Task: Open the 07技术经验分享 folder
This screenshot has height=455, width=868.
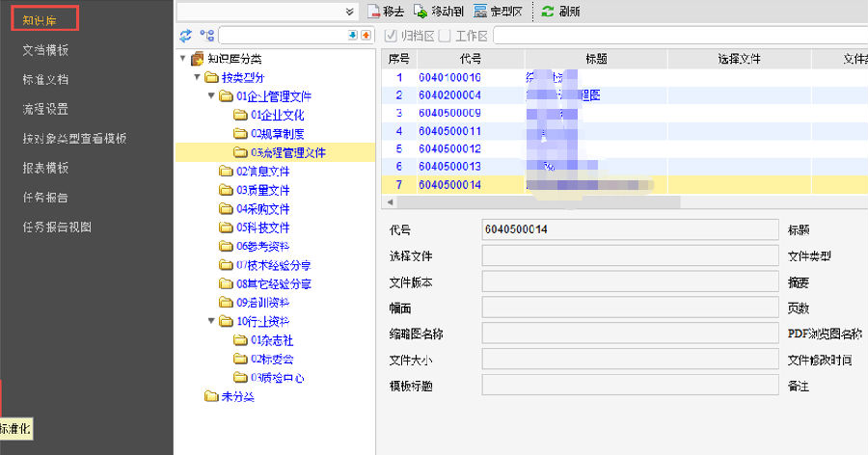Action: (265, 265)
